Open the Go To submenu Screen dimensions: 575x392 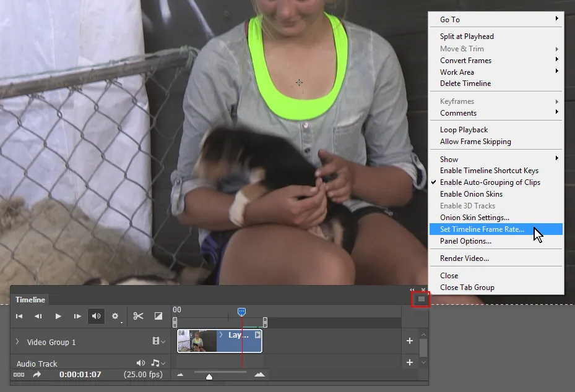(x=449, y=19)
